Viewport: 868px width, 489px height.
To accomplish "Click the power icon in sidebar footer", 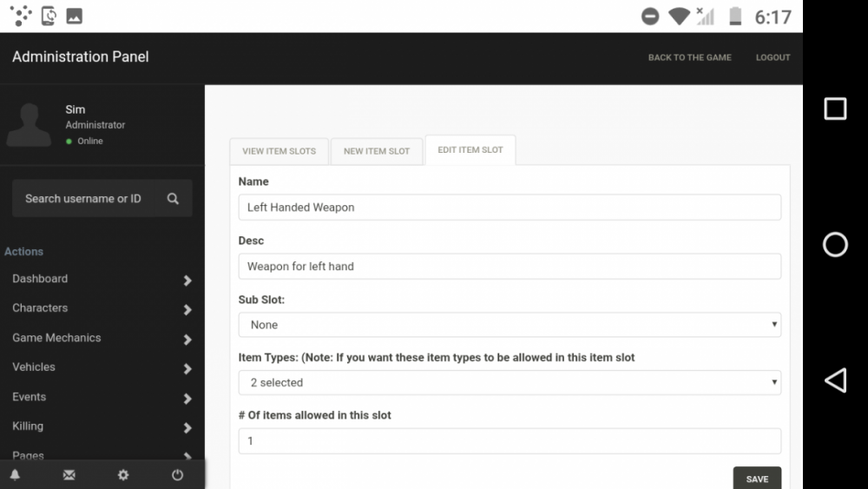I will [177, 475].
